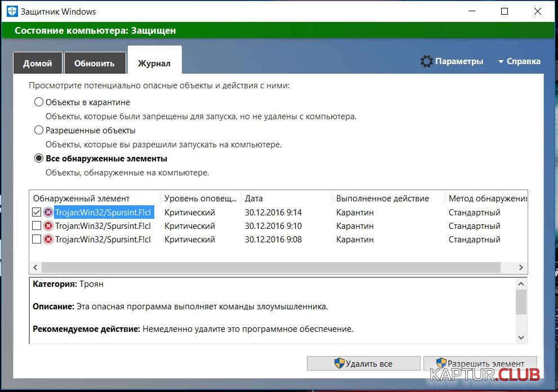Sort by Обнаруженный элемент column header
Screen dimensions: 558x392
pyautogui.click(x=95, y=199)
